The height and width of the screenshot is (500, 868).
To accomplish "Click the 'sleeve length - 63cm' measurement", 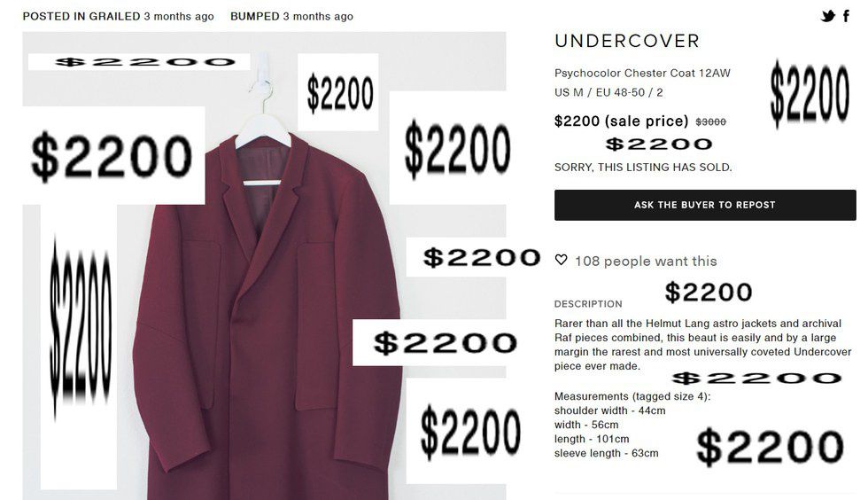I will coord(606,453).
